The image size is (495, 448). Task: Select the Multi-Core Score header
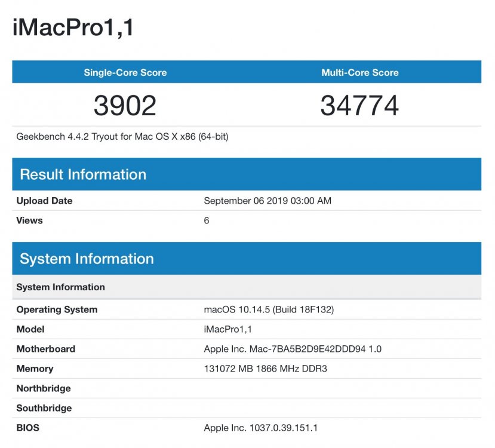point(360,73)
